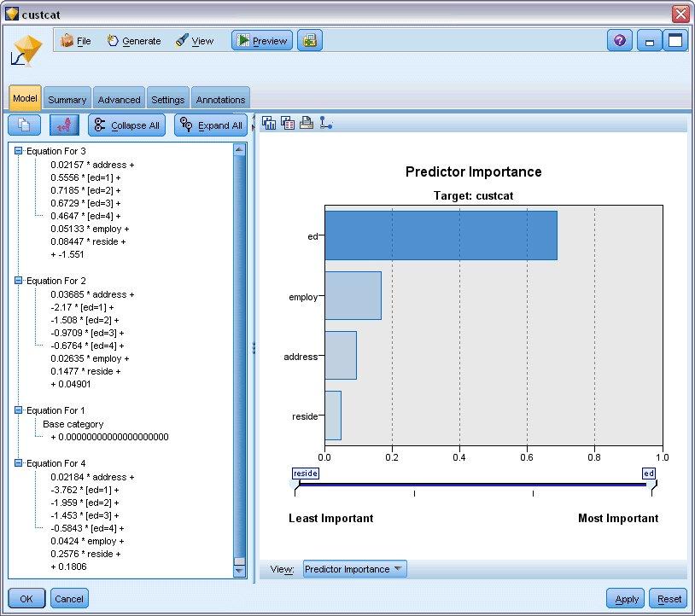Viewport: 695px width, 616px height.
Task: Select row '0.7185 * [ed=2] +'
Action: point(85,190)
